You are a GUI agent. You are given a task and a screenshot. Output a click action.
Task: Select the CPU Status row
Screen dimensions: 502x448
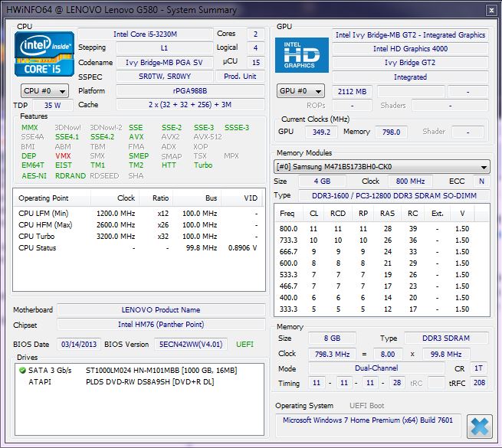pos(138,248)
